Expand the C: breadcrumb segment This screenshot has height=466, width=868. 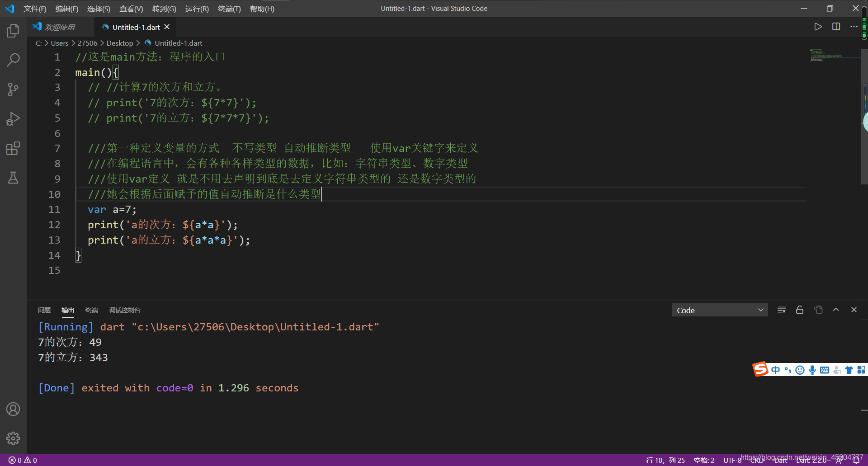pyautogui.click(x=39, y=43)
